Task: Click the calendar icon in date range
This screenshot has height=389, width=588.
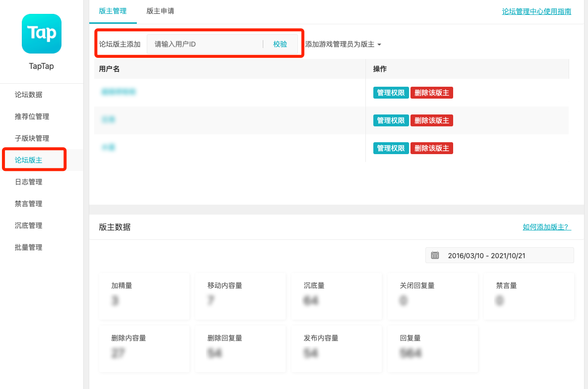Action: [x=435, y=256]
